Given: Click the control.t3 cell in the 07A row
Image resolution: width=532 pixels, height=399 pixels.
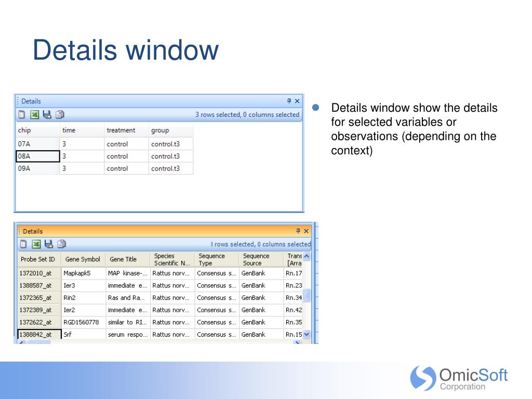Looking at the screenshot, I should (171, 144).
